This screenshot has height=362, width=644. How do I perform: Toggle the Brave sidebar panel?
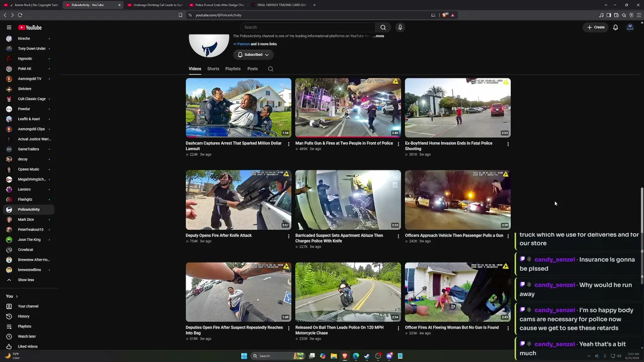pos(609,15)
